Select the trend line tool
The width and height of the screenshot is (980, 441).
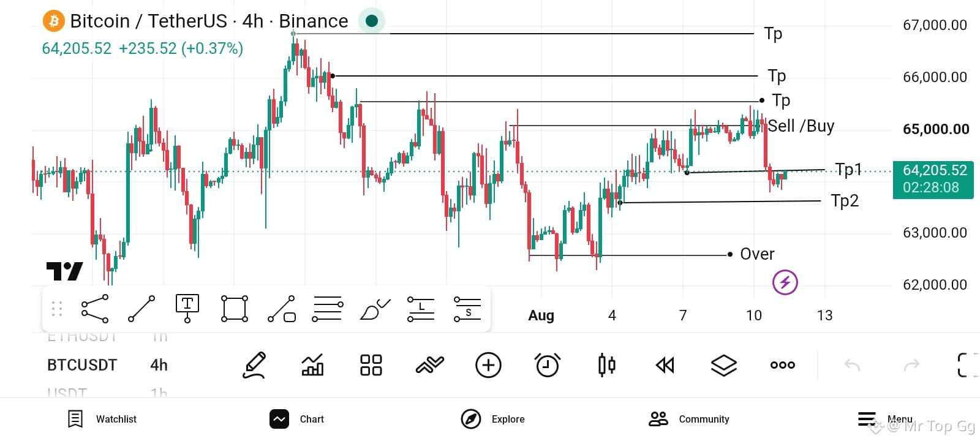141,309
